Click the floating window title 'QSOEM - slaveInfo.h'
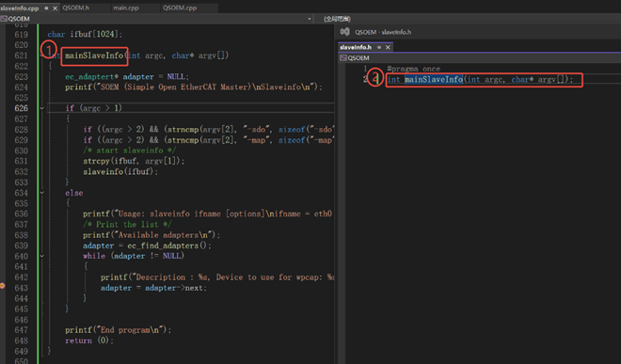The width and height of the screenshot is (621, 364). pos(383,32)
